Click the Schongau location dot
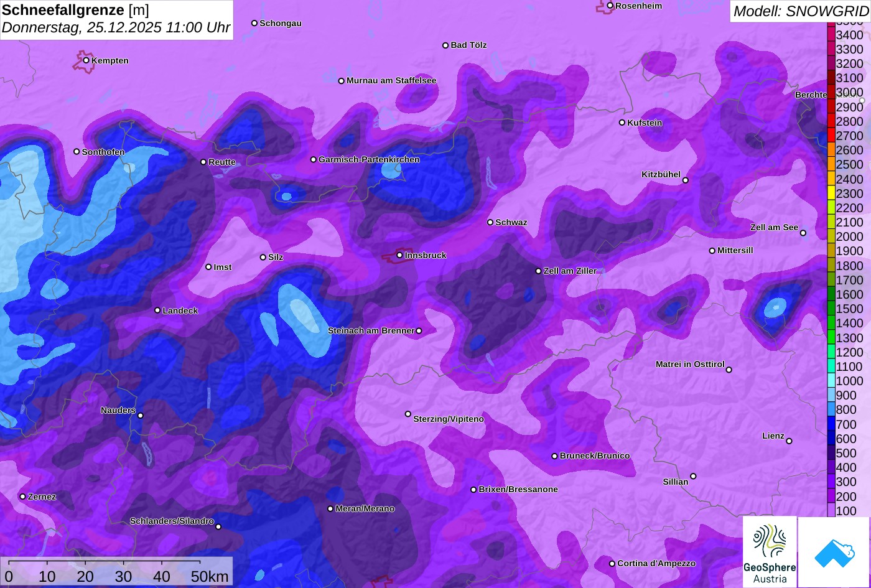This screenshot has height=588, width=871. click(x=254, y=23)
